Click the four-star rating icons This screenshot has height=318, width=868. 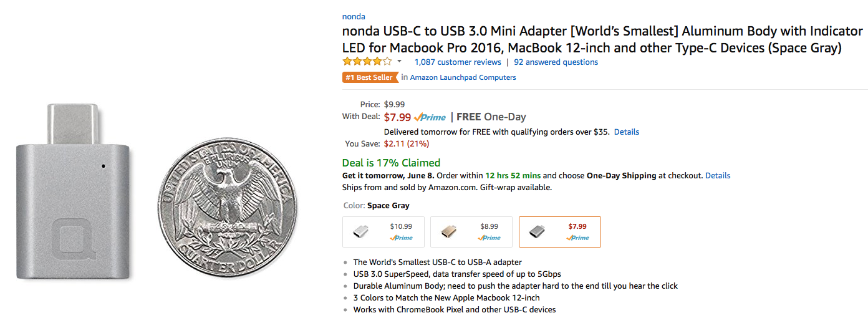point(367,62)
